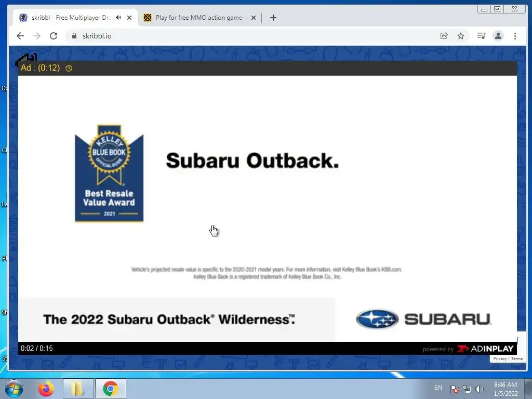The width and height of the screenshot is (532, 399).
Task: Click the Ad : (0:12) countdown label
Action: coord(40,68)
